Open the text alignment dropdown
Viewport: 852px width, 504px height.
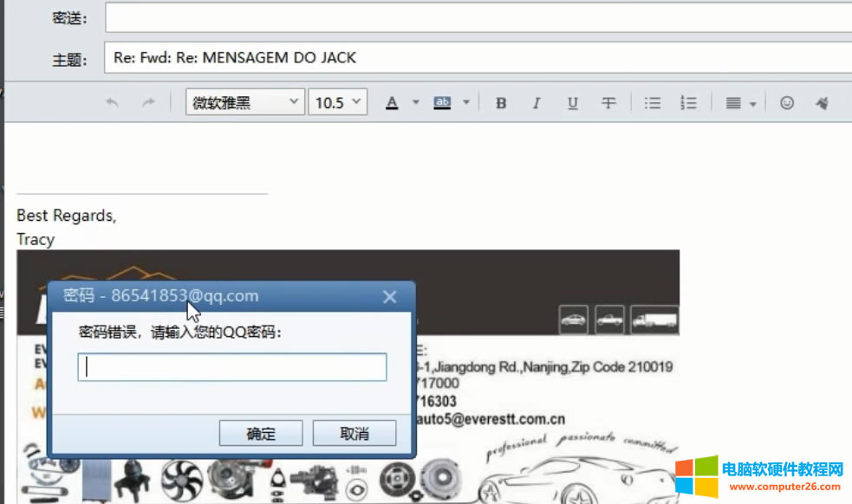click(x=740, y=103)
